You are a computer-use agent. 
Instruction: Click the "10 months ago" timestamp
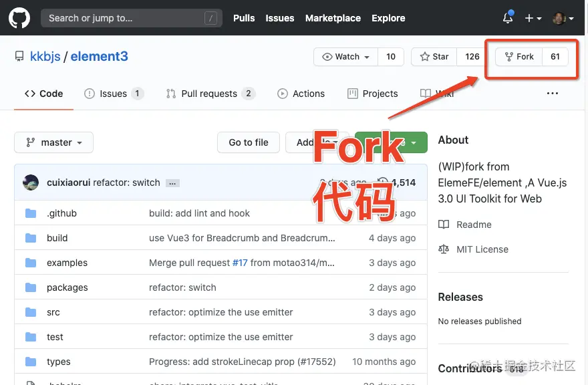(x=384, y=362)
